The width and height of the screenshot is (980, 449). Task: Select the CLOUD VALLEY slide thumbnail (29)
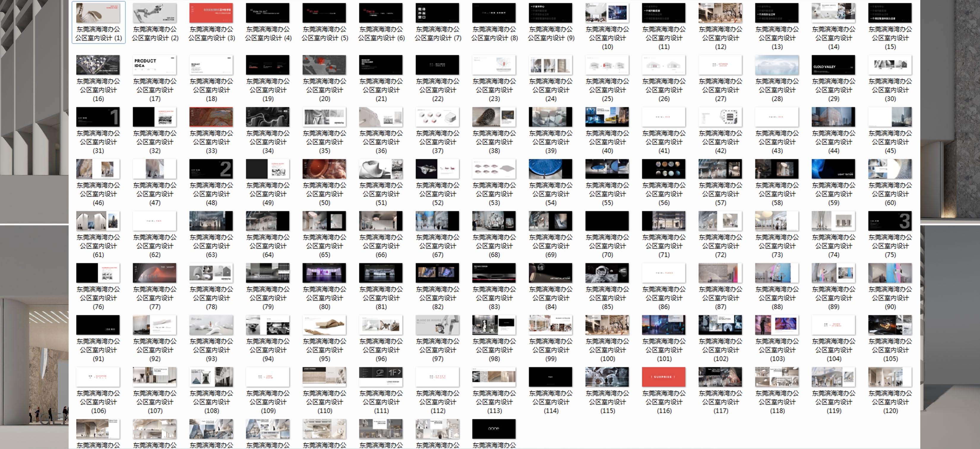(x=833, y=65)
